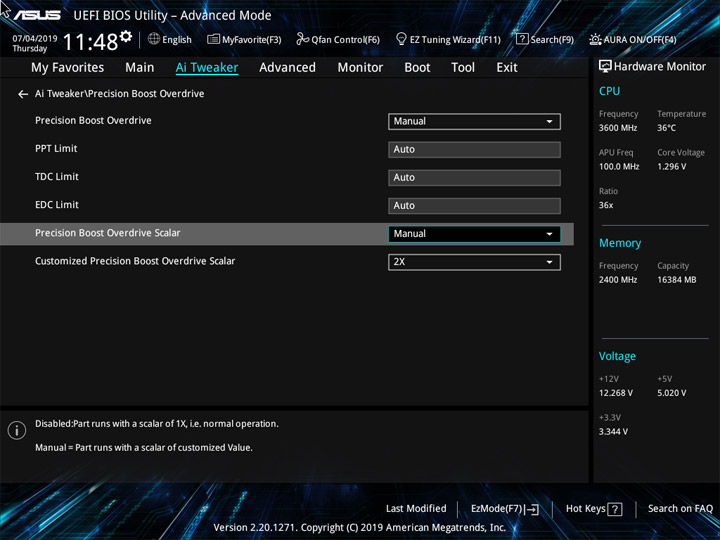Click the TDC Limit Auto field
The height and width of the screenshot is (540, 720).
pyautogui.click(x=474, y=178)
